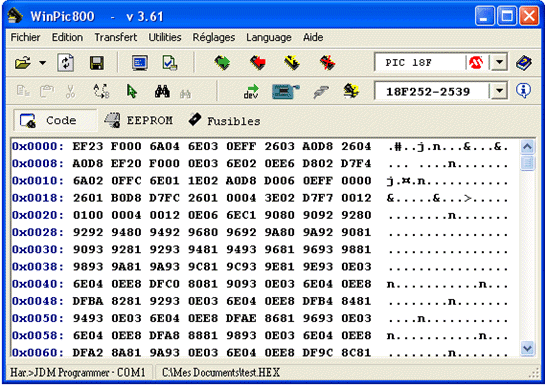Switch to the Fusibles tab
The width and height of the screenshot is (545, 385).
(x=225, y=120)
